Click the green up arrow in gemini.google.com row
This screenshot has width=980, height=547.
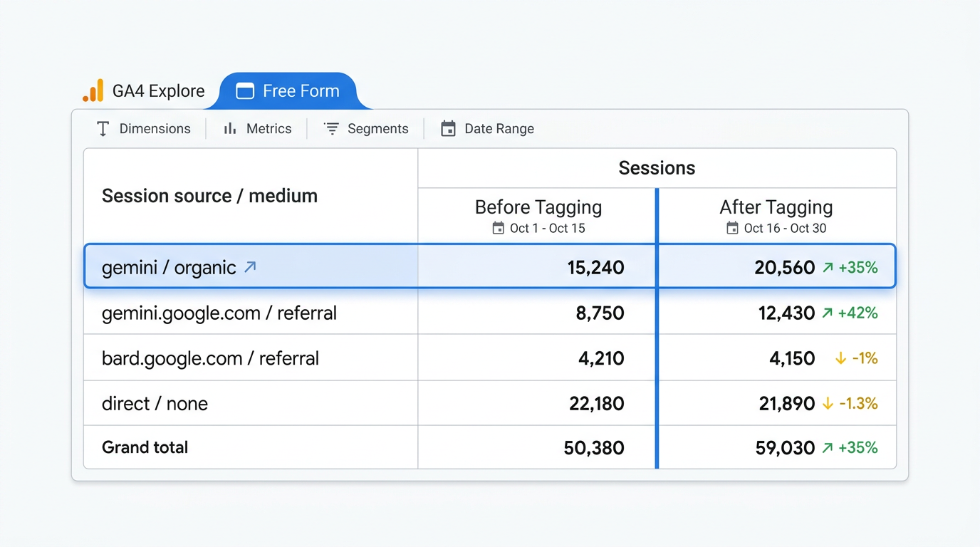tap(828, 313)
